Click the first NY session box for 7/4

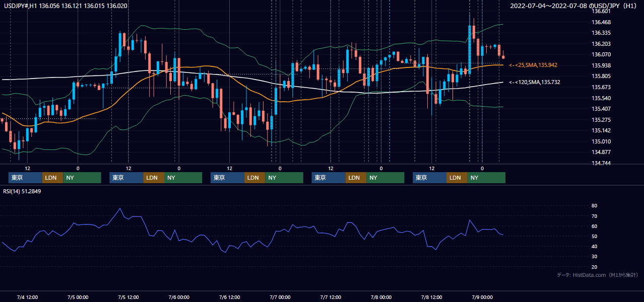pyautogui.click(x=82, y=178)
